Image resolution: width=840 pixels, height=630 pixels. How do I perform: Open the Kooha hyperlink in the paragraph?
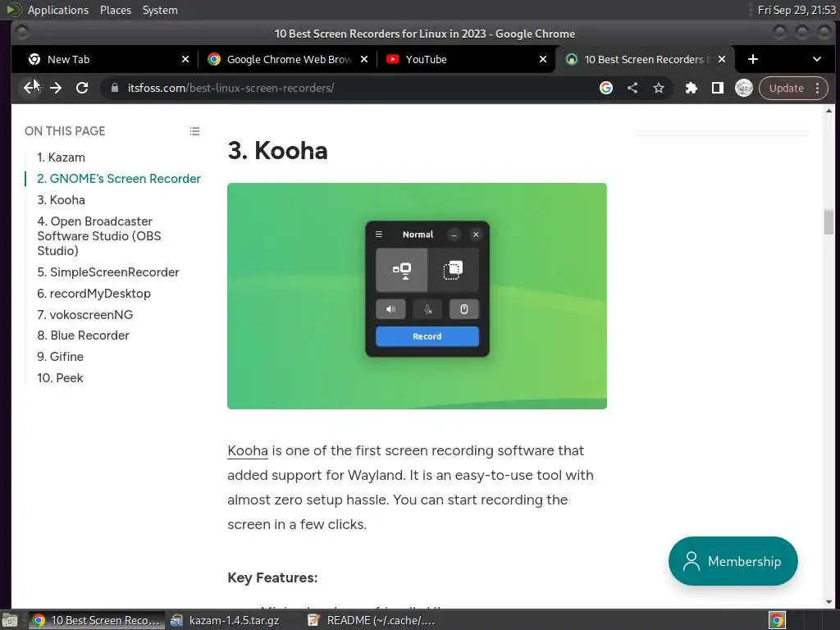pos(248,450)
